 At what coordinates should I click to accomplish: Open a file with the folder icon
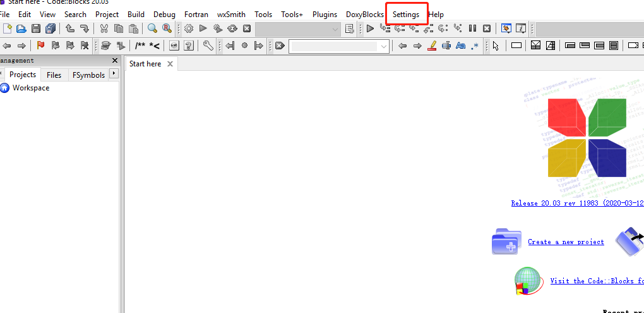click(x=21, y=28)
